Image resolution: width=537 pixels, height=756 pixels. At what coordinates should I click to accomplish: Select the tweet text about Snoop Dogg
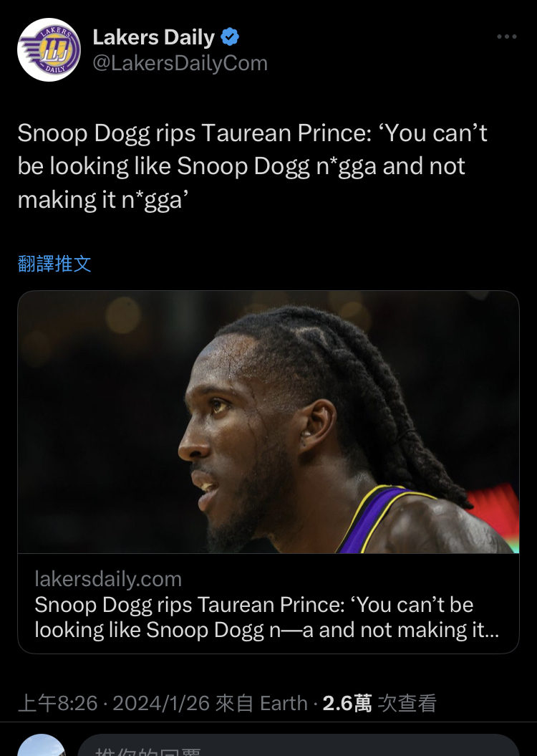(x=252, y=166)
